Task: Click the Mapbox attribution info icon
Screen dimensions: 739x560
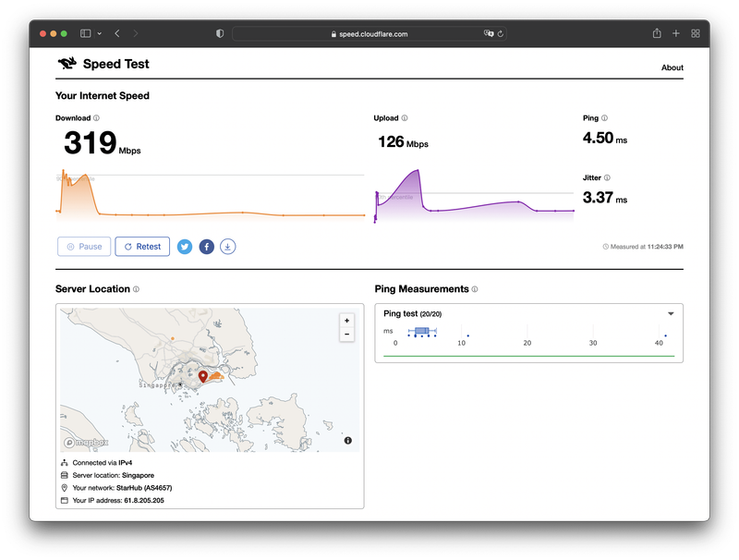Action: pyautogui.click(x=347, y=441)
